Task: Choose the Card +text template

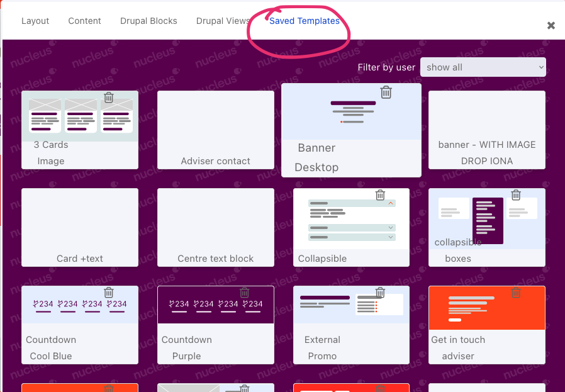Action: [x=80, y=227]
